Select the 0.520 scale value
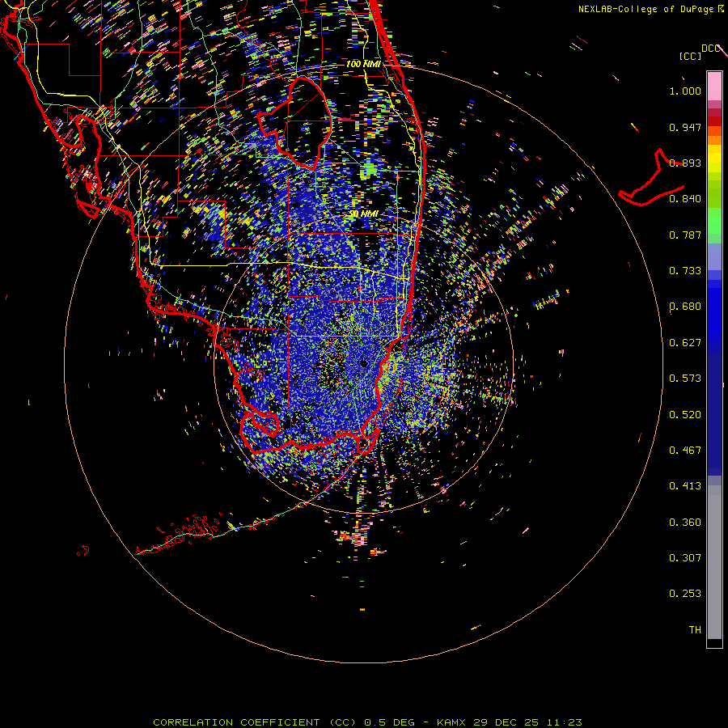The width and height of the screenshot is (728, 728). point(685,415)
